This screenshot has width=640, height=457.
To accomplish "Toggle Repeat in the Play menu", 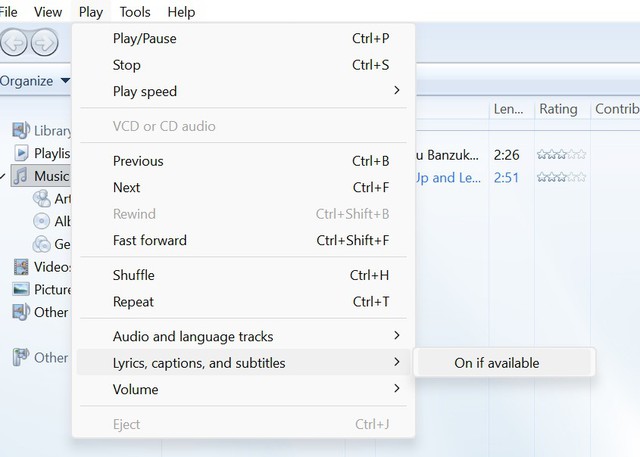I will (x=243, y=302).
